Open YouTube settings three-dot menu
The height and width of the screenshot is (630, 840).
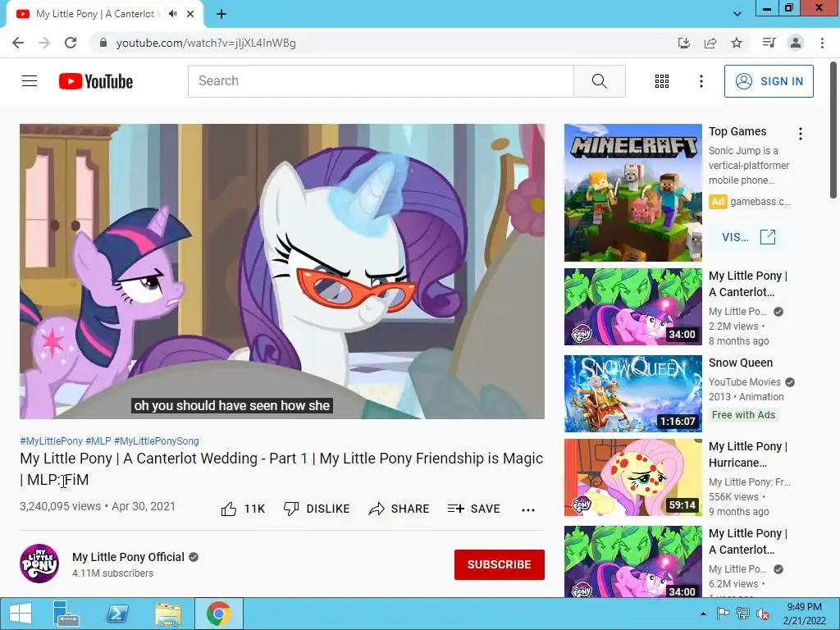coord(701,81)
